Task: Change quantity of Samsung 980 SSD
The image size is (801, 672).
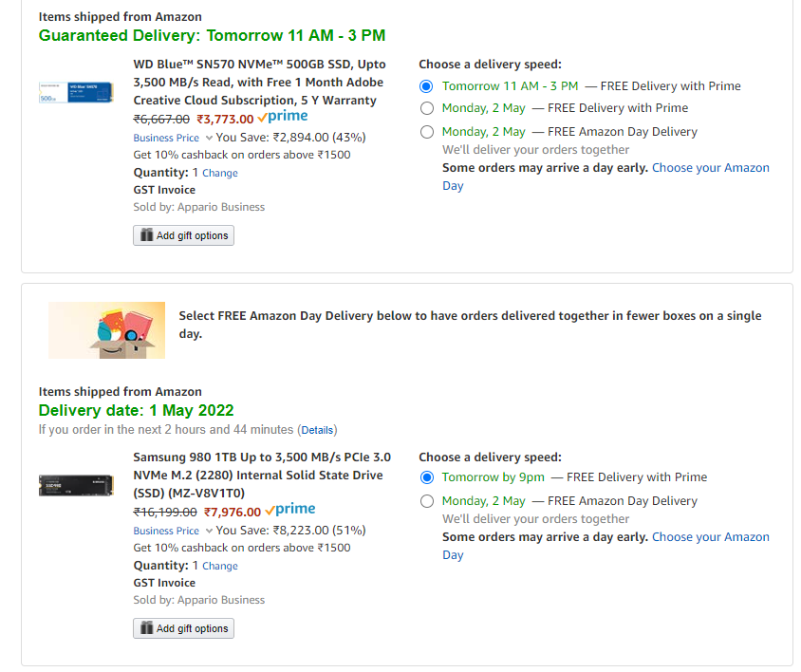Action: tap(219, 567)
